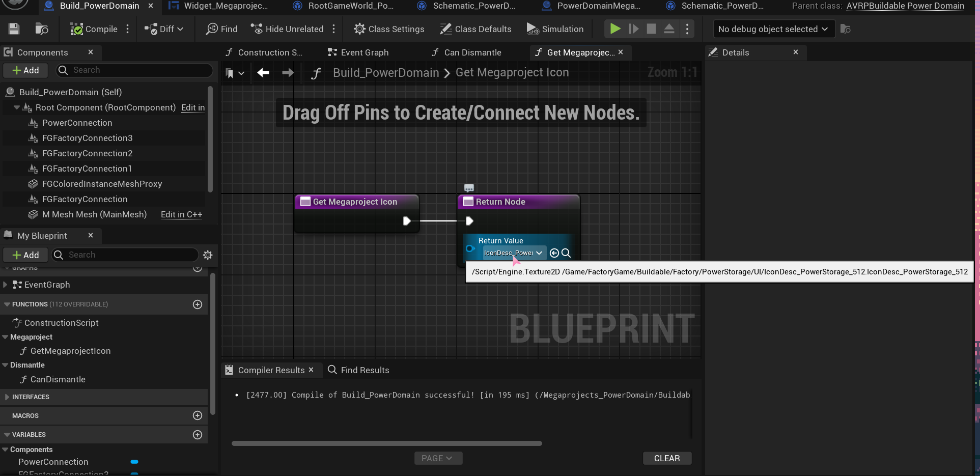The height and width of the screenshot is (476, 980).
Task: Click the Return Node comment bubble icon
Action: (x=469, y=188)
